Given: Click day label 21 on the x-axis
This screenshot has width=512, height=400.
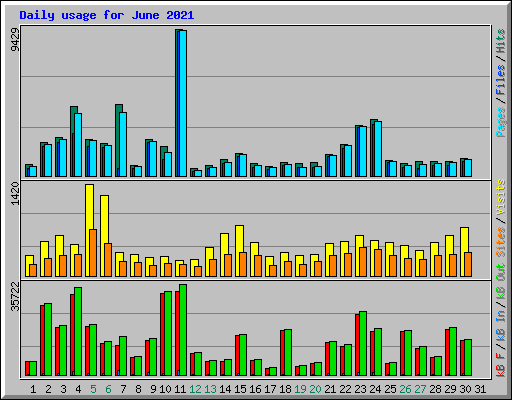Looking at the screenshot, I should (330, 389).
